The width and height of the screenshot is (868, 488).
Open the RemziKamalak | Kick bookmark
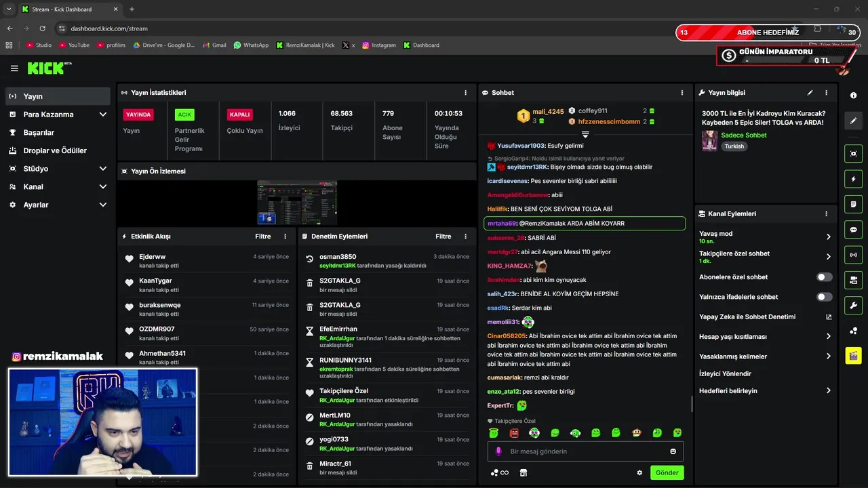305,45
